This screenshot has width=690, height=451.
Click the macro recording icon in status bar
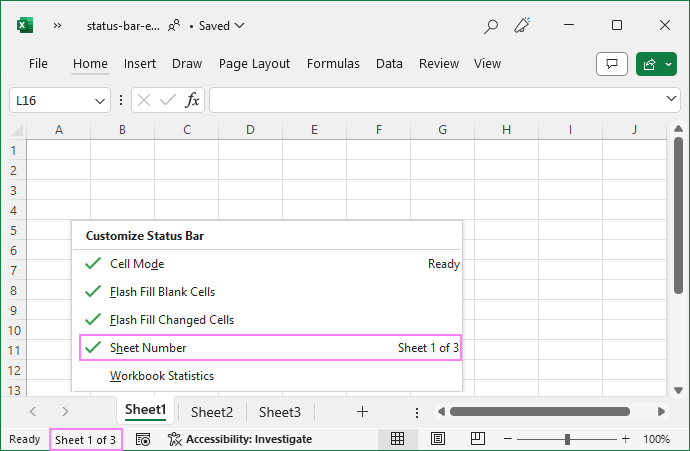pos(143,439)
